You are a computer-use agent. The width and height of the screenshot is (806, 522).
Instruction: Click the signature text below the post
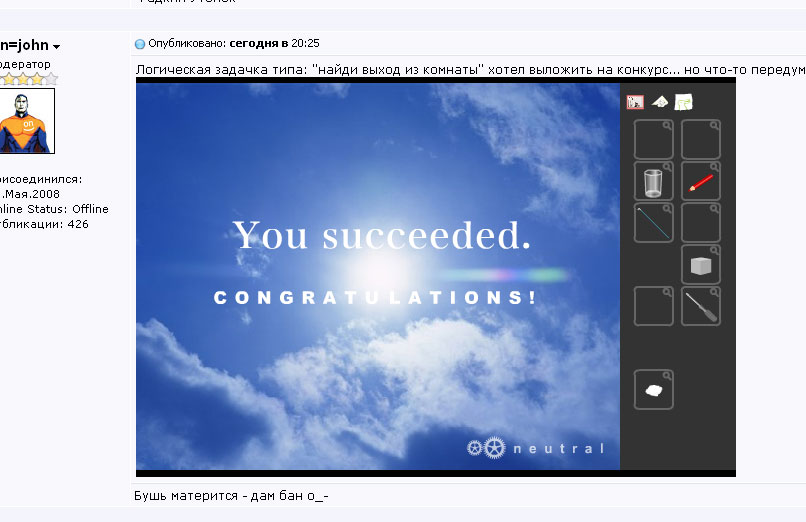231,496
